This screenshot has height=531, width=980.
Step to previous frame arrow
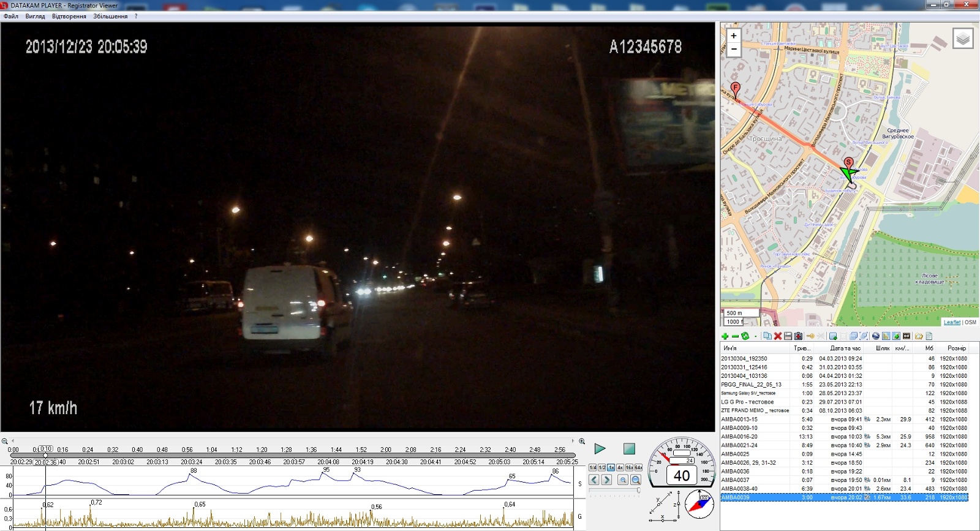594,480
